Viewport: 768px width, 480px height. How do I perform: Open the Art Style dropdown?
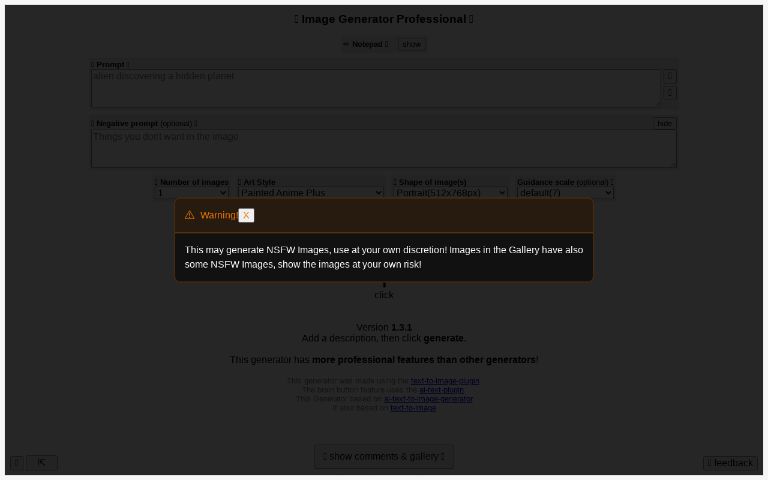coord(311,193)
